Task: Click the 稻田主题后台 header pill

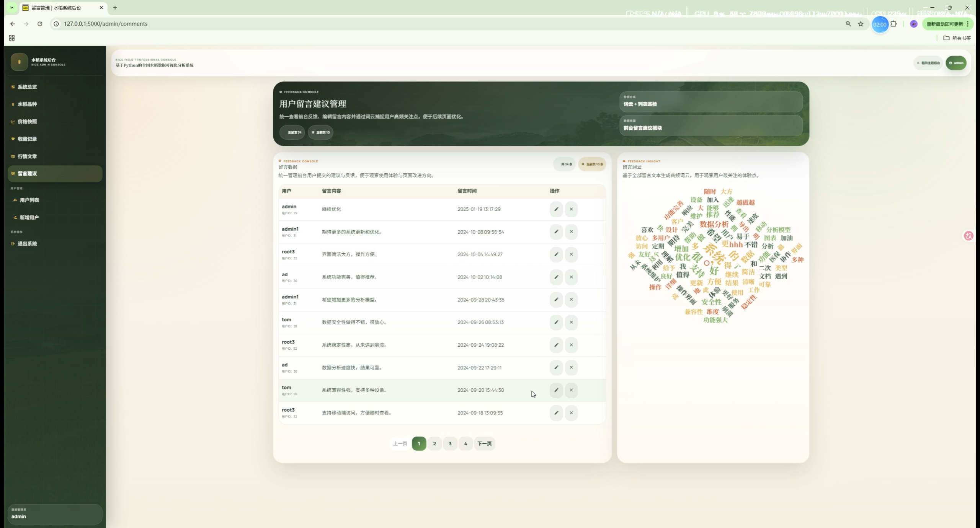Action: [928, 63]
